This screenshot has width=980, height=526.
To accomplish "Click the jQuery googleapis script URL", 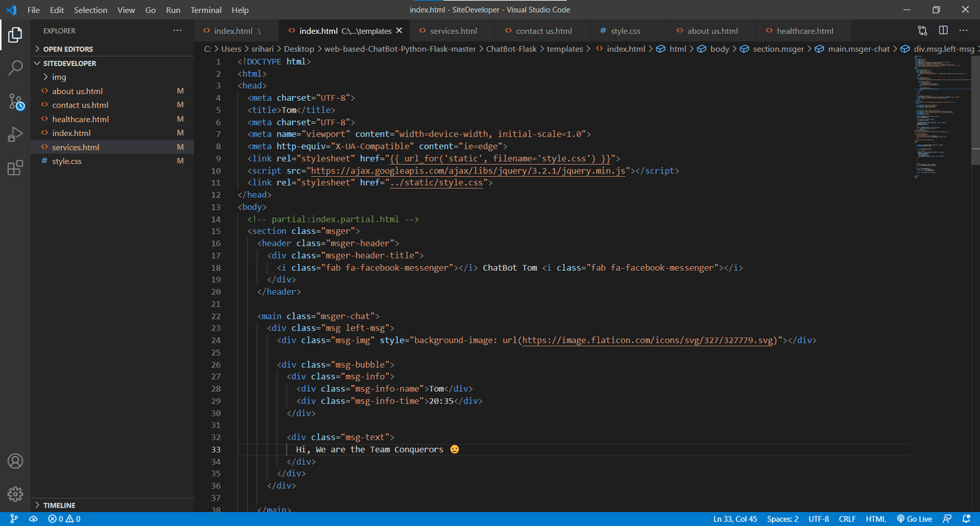I will coord(469,171).
